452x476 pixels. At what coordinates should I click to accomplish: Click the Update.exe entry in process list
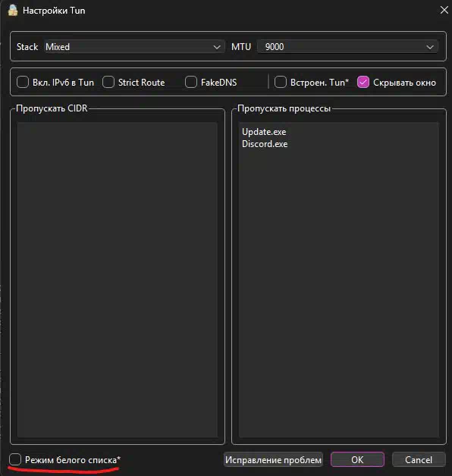click(264, 132)
